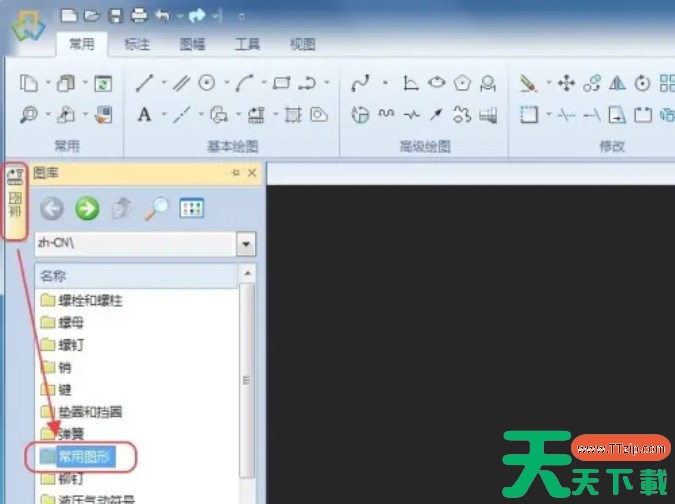Undo the last action with the Undo arrow
This screenshot has width=675, height=504.
pyautogui.click(x=162, y=16)
